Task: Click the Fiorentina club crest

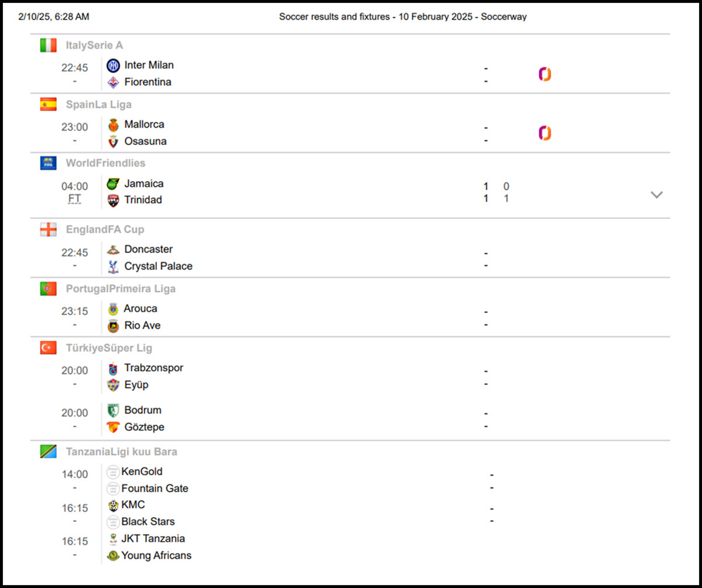Action: click(x=113, y=82)
